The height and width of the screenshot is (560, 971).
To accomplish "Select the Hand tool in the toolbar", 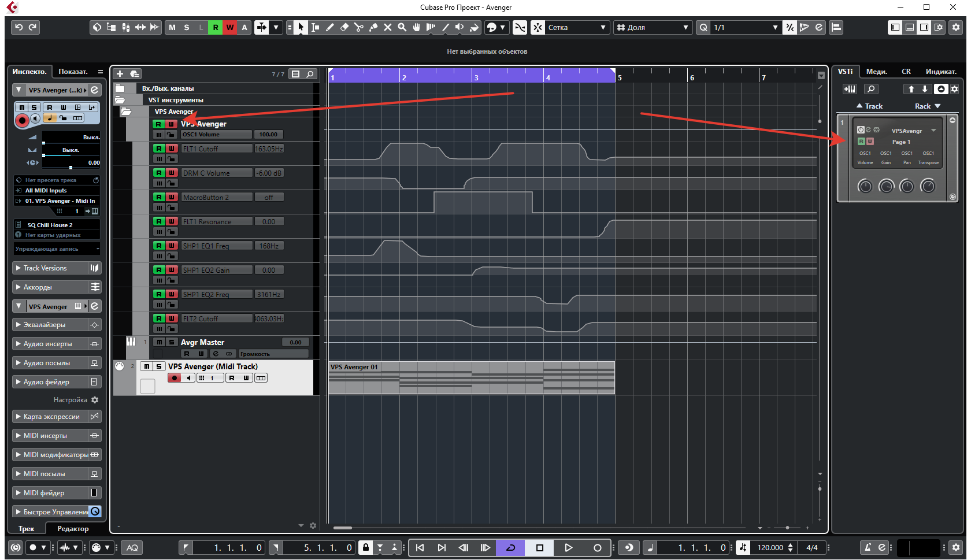I will [x=416, y=27].
